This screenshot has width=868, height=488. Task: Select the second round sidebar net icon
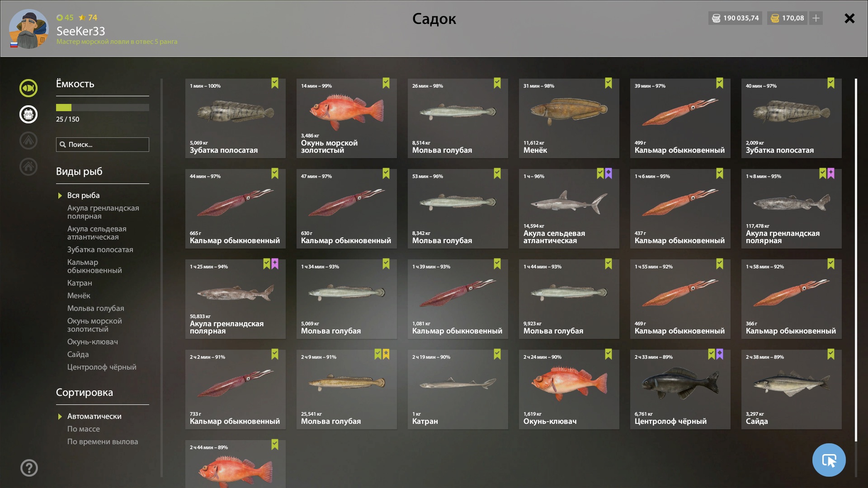click(28, 114)
